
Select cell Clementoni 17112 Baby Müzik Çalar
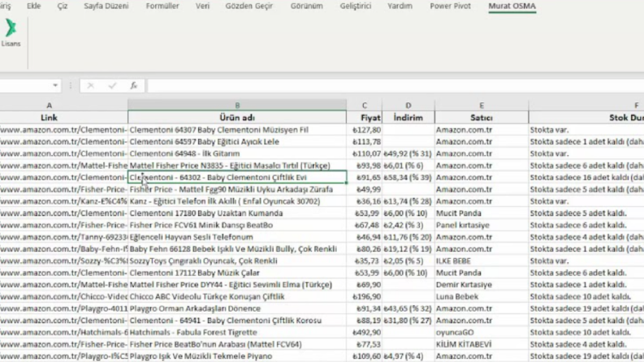(x=237, y=273)
